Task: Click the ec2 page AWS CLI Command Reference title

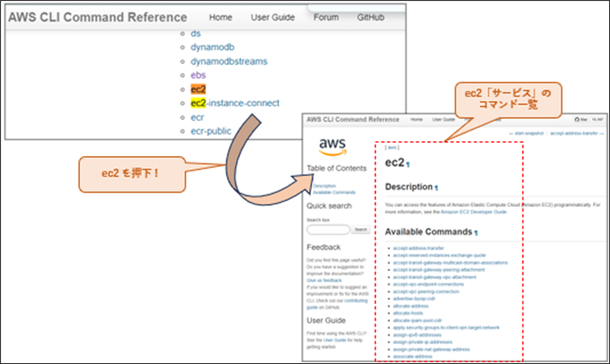Action: click(353, 119)
